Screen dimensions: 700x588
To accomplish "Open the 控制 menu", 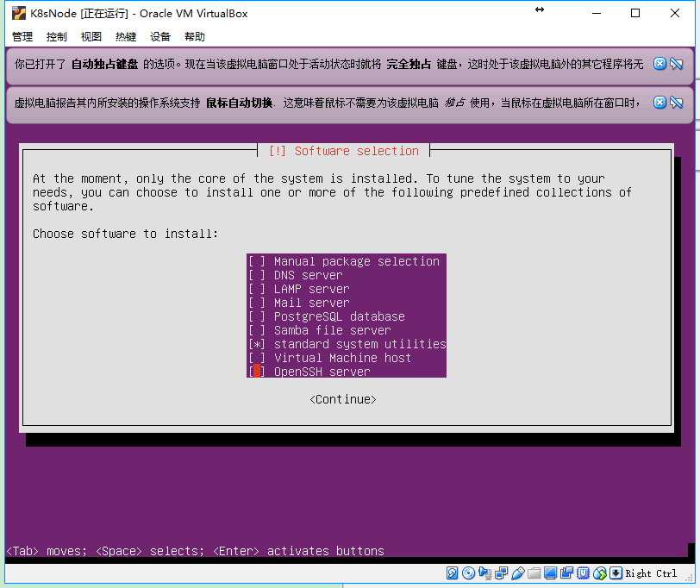I will (57, 36).
